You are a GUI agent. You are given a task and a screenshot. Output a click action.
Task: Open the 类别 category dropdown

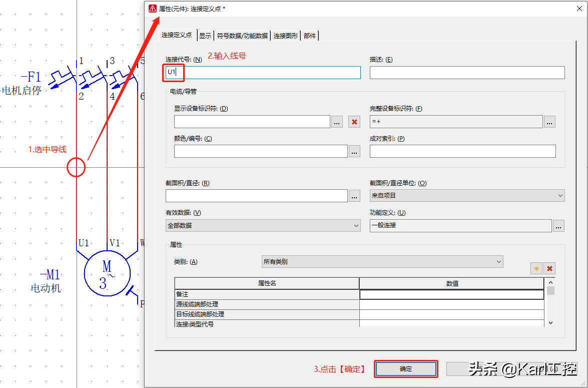(x=382, y=261)
